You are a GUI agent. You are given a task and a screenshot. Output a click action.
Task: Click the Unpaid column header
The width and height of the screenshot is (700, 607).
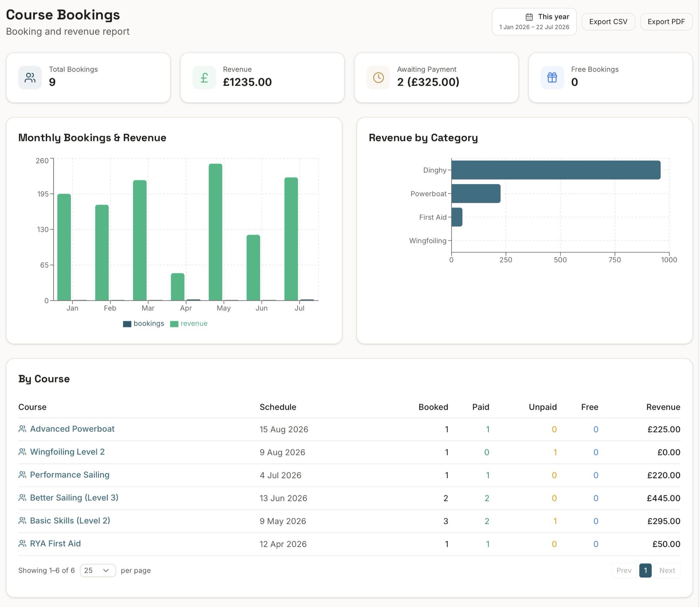click(543, 407)
